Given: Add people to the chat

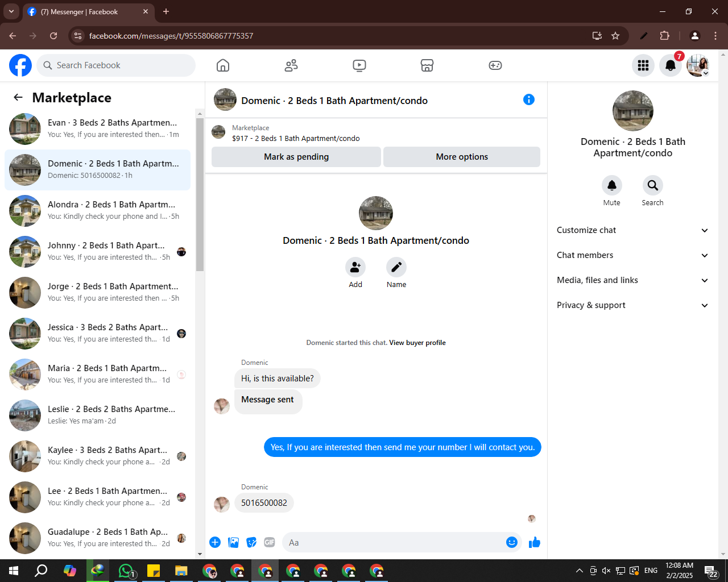Looking at the screenshot, I should click(355, 267).
